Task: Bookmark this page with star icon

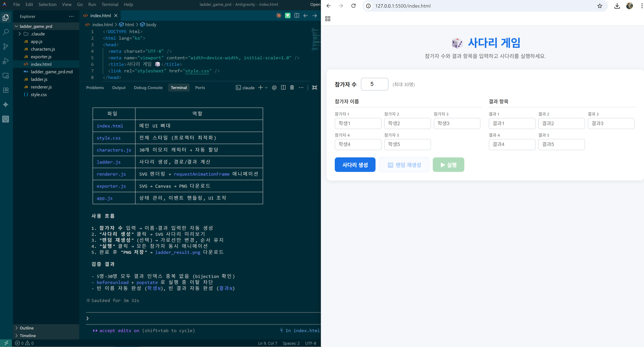Action: coord(600,6)
